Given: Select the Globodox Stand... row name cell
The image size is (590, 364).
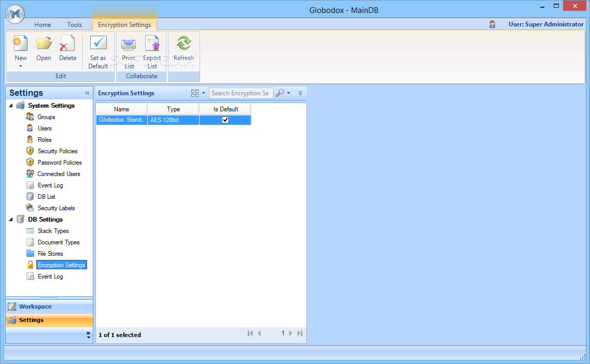Looking at the screenshot, I should coord(121,120).
